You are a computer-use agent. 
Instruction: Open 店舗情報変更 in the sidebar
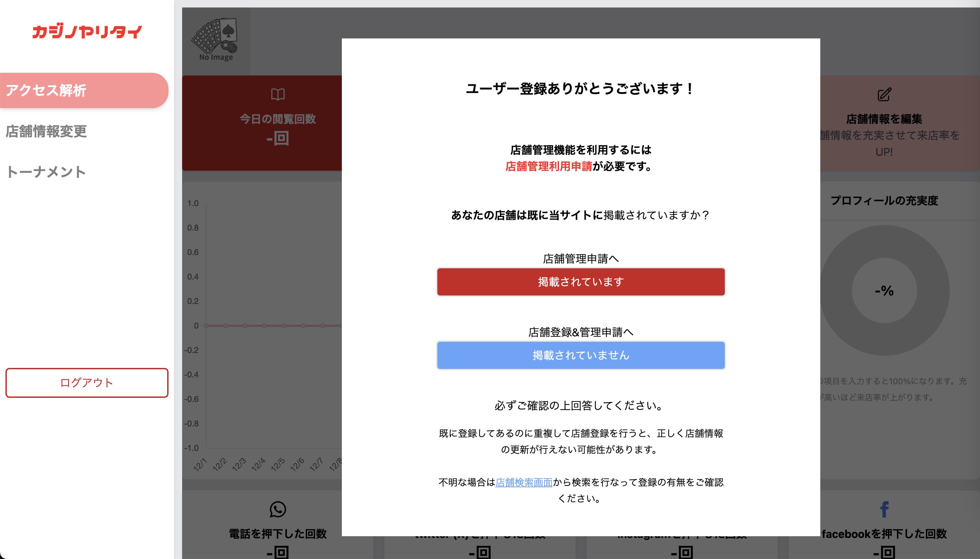[46, 131]
